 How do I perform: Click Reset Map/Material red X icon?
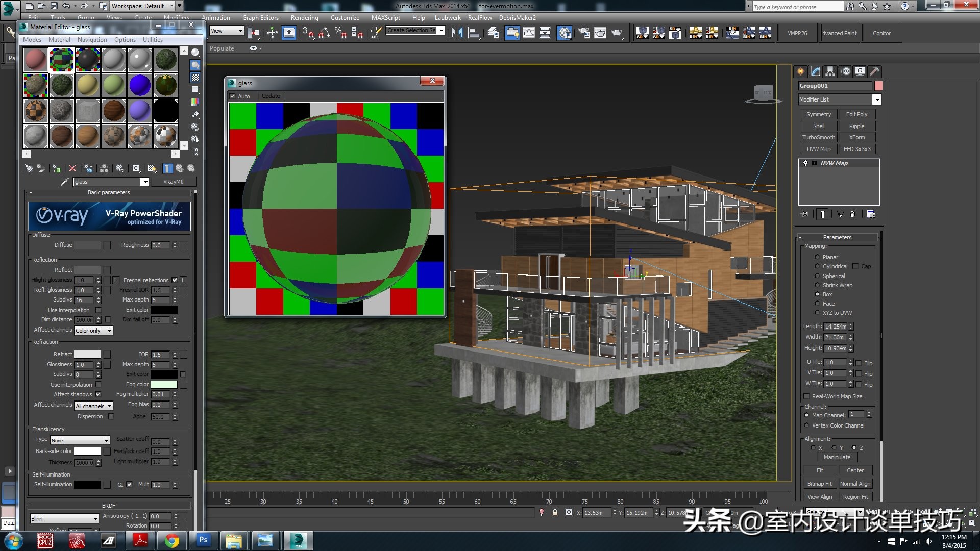coord(72,168)
